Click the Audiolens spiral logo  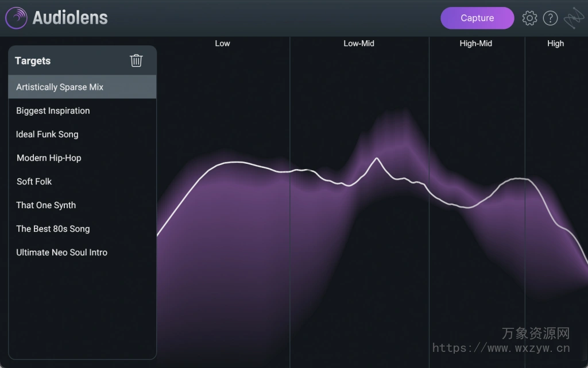[x=16, y=17]
